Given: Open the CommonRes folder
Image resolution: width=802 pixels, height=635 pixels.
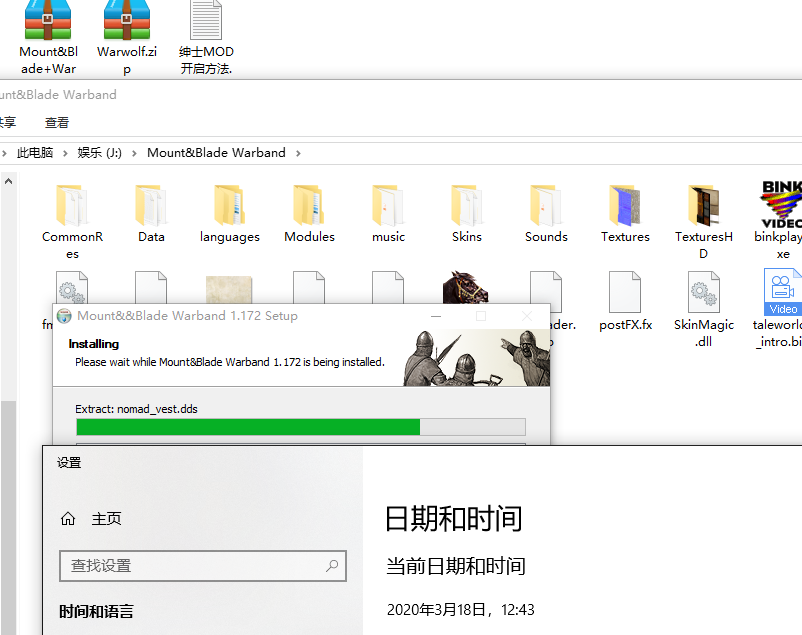Looking at the screenshot, I should pos(72,223).
